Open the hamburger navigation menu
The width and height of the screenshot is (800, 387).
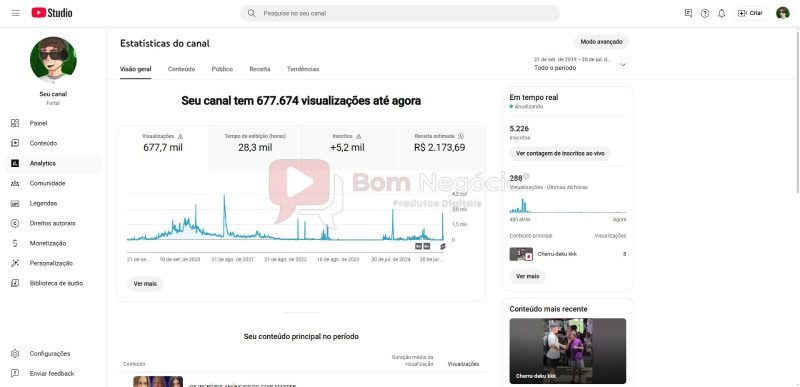click(16, 13)
